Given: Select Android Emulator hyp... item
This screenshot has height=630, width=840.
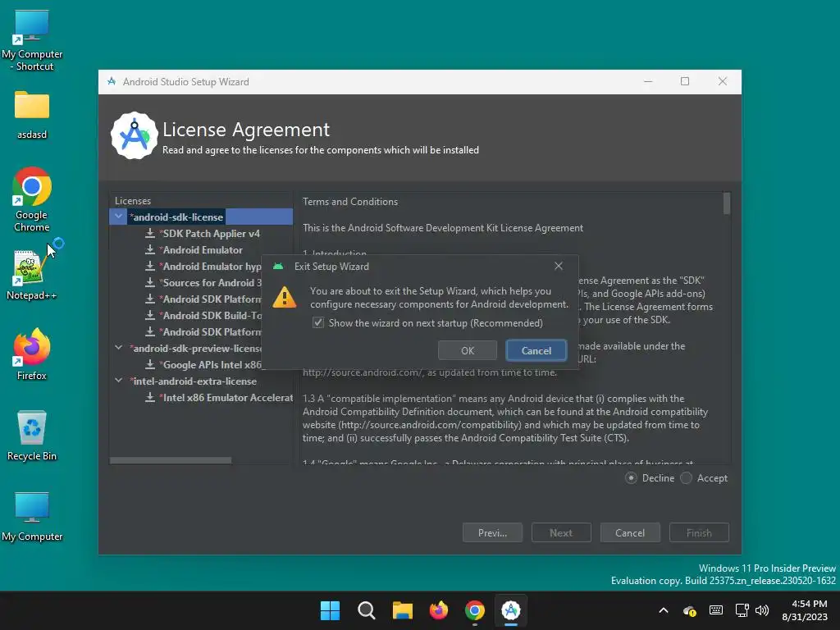Looking at the screenshot, I should point(210,267).
